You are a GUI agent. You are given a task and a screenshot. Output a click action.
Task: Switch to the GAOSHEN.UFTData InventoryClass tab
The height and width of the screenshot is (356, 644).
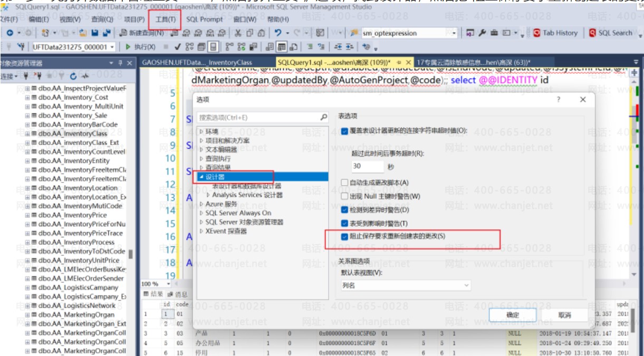coord(197,62)
